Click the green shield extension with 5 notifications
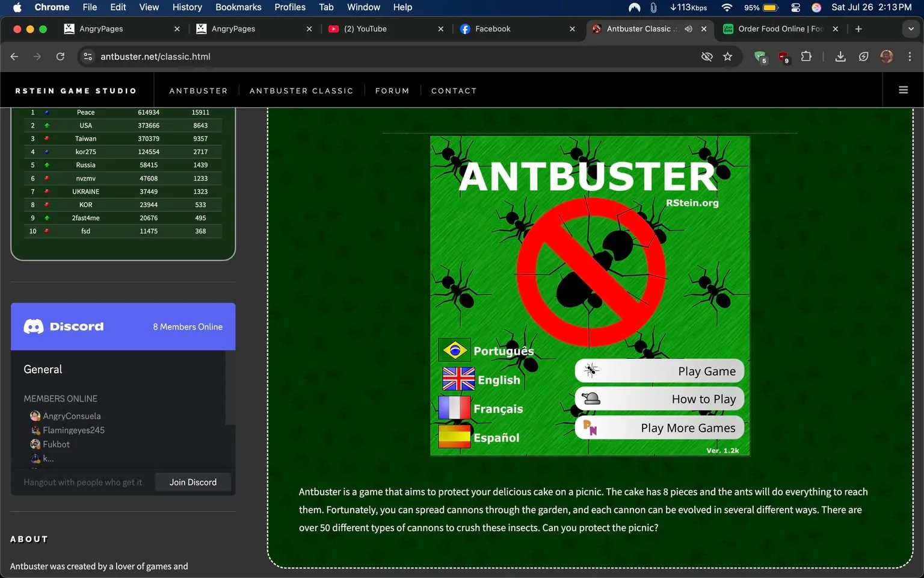The image size is (924, 578). [x=760, y=57]
